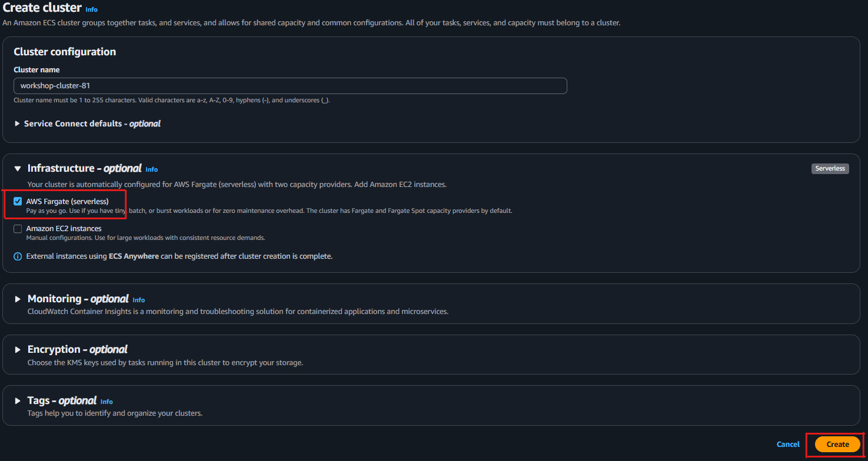Screen dimensions: 868x461
Task: Click the Encryption optional section header
Action: click(77, 348)
